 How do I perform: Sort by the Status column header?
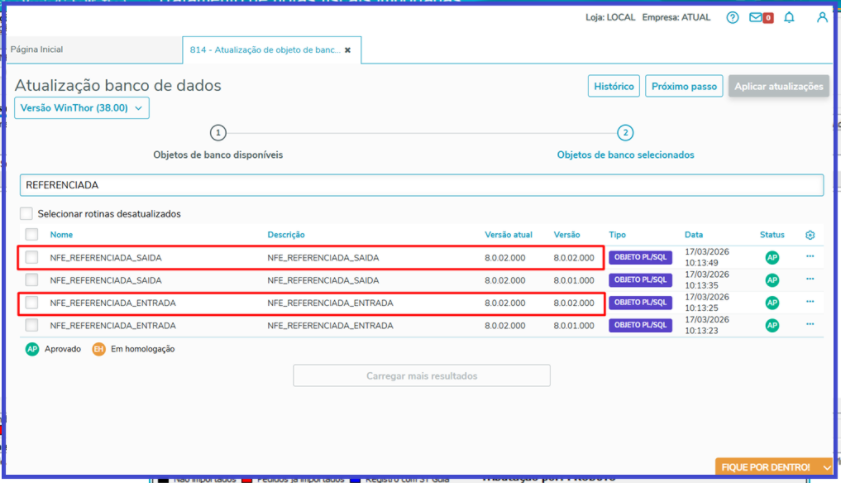772,235
